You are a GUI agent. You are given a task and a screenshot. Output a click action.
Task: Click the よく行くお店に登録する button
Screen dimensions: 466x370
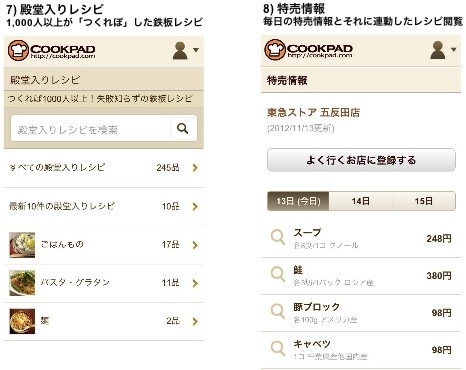pos(361,160)
